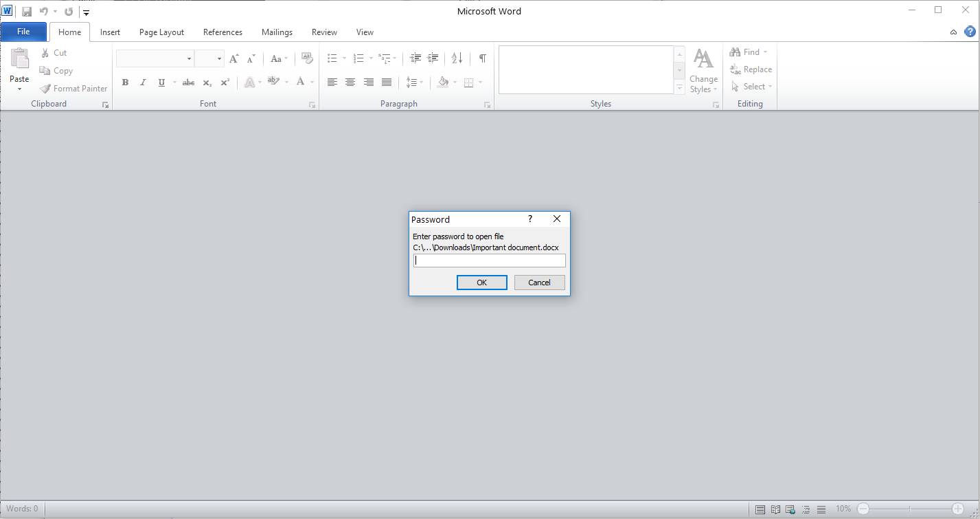The image size is (980, 519).
Task: Select the subscript icon
Action: 207,82
